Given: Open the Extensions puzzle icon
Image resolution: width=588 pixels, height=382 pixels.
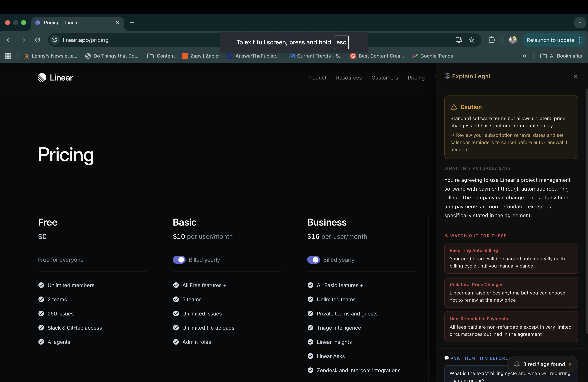Looking at the screenshot, I should pyautogui.click(x=492, y=40).
